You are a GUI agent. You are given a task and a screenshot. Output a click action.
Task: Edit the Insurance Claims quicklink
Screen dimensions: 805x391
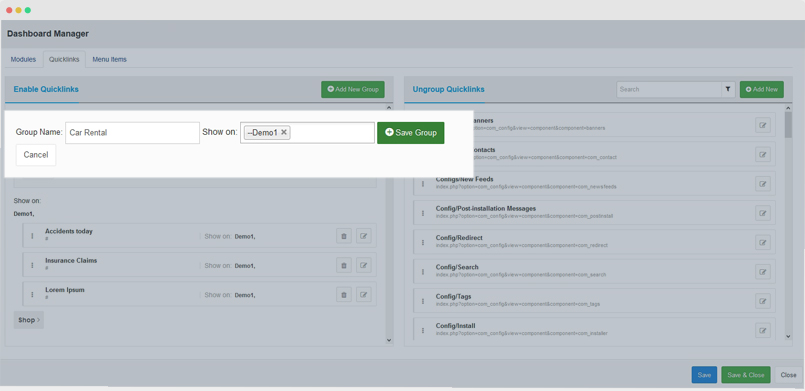coord(363,265)
